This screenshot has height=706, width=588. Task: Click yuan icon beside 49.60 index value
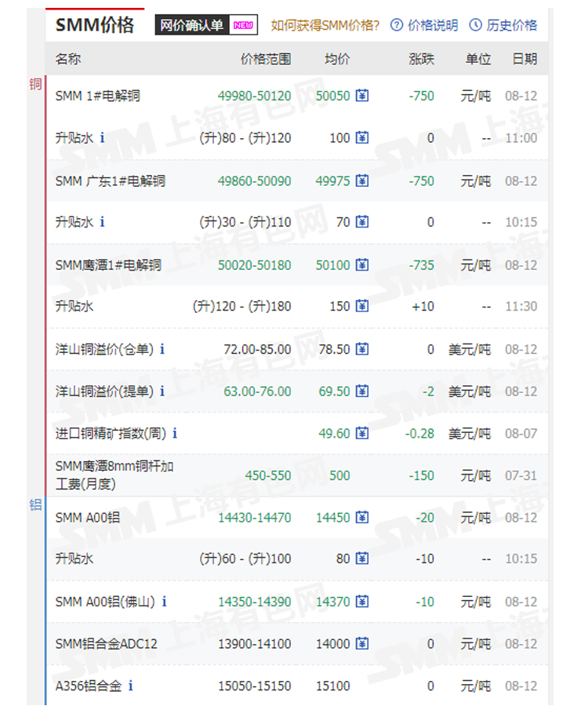(x=361, y=433)
